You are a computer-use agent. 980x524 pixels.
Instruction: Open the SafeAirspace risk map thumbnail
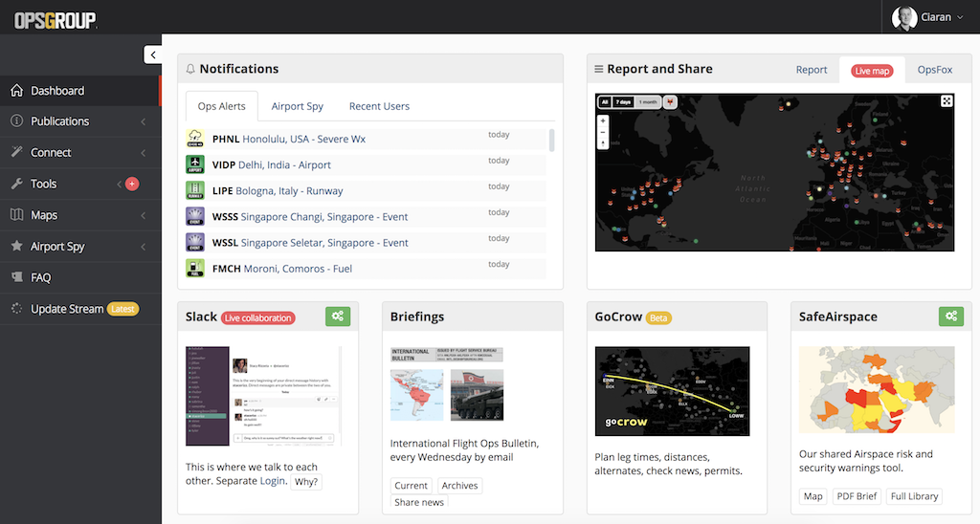(x=877, y=390)
